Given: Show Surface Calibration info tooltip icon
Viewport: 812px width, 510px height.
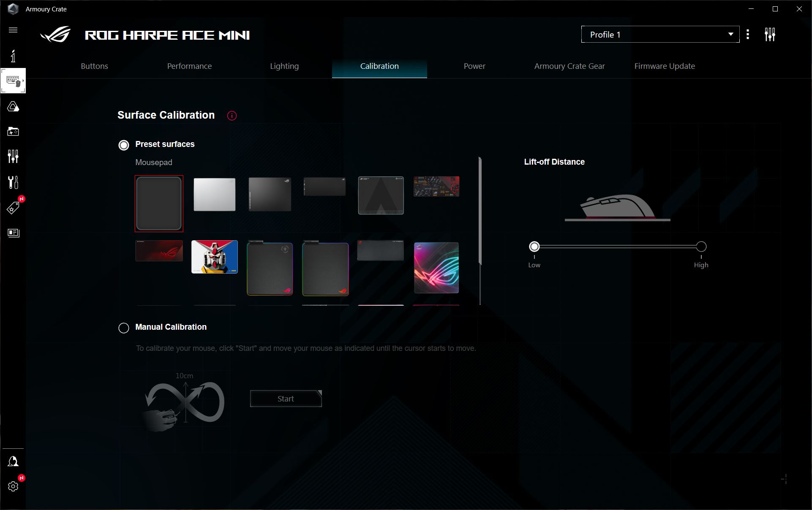Looking at the screenshot, I should (x=232, y=116).
